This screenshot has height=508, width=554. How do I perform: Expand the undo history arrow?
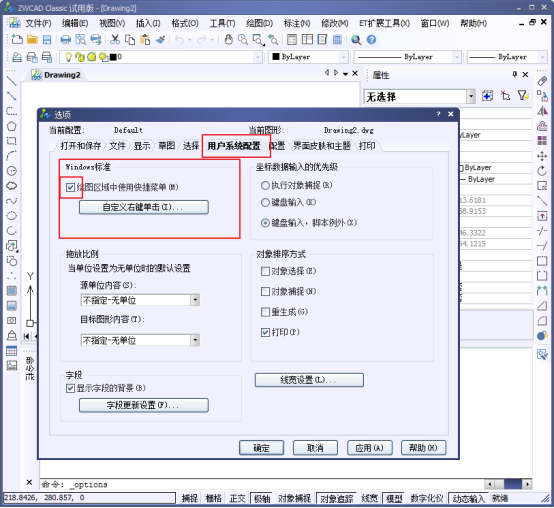coord(190,40)
